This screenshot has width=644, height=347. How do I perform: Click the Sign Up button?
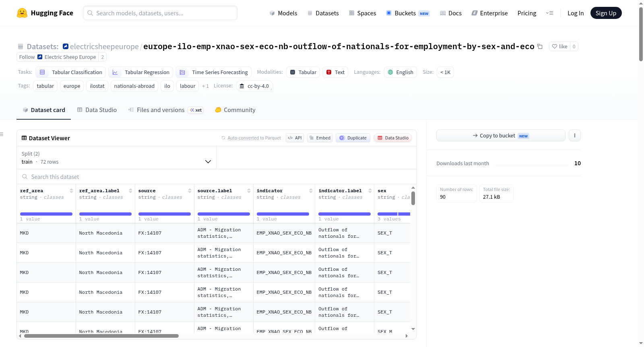(x=606, y=13)
